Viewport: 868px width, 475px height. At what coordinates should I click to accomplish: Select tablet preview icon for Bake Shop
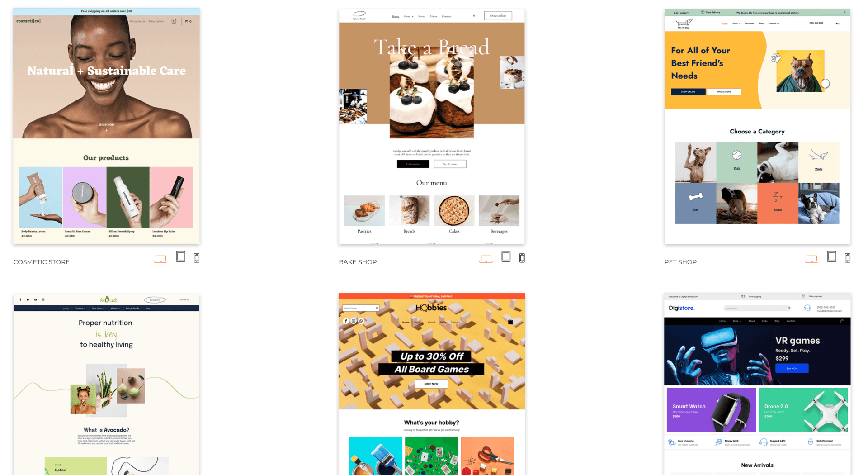[x=506, y=256]
